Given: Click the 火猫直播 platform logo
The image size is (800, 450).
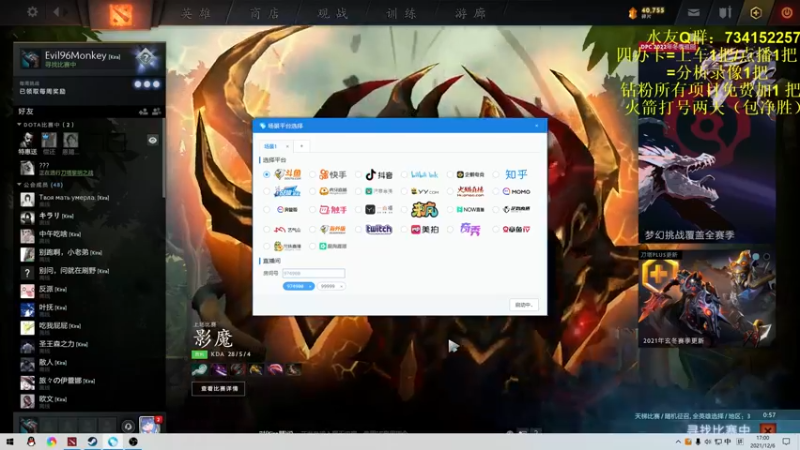Looking at the screenshot, I should (470, 191).
